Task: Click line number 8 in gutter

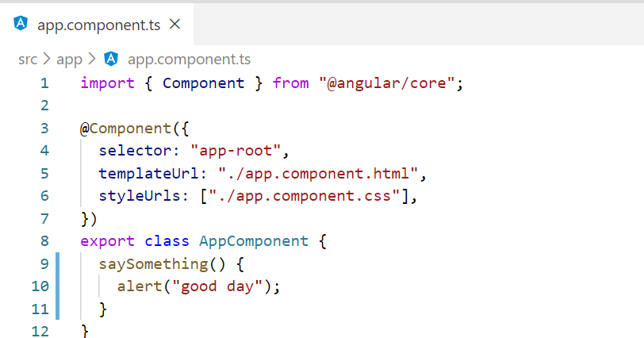Action: (44, 241)
